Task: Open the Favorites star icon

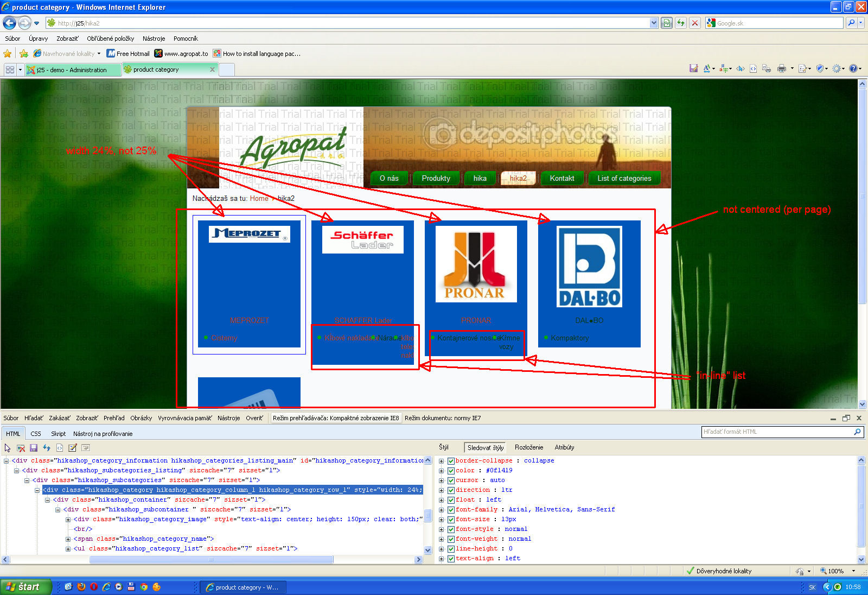Action: [8, 54]
